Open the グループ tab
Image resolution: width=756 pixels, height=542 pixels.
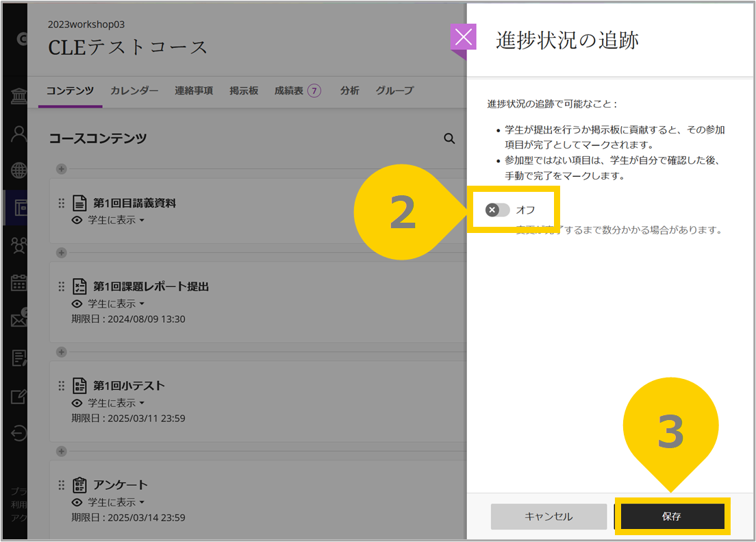[395, 90]
